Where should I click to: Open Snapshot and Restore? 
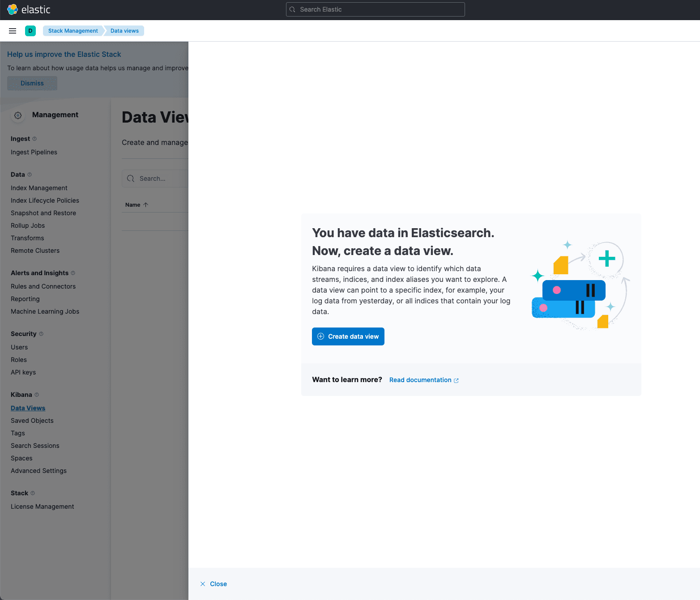click(43, 213)
